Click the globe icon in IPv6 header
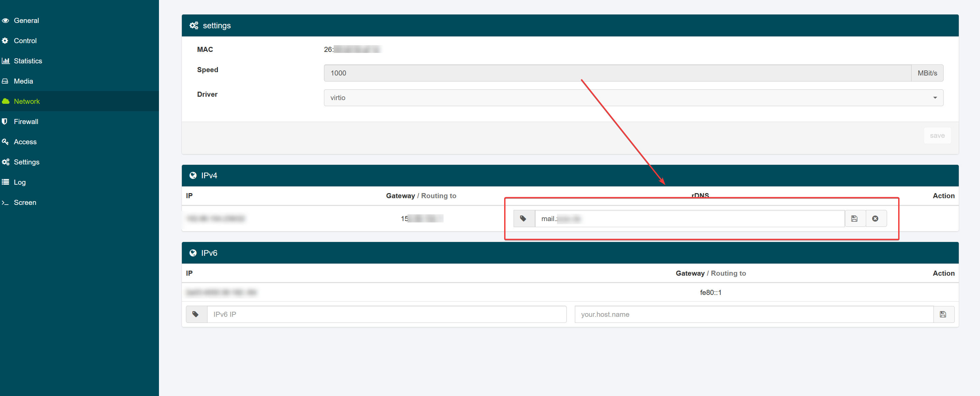Image resolution: width=980 pixels, height=396 pixels. pos(193,253)
